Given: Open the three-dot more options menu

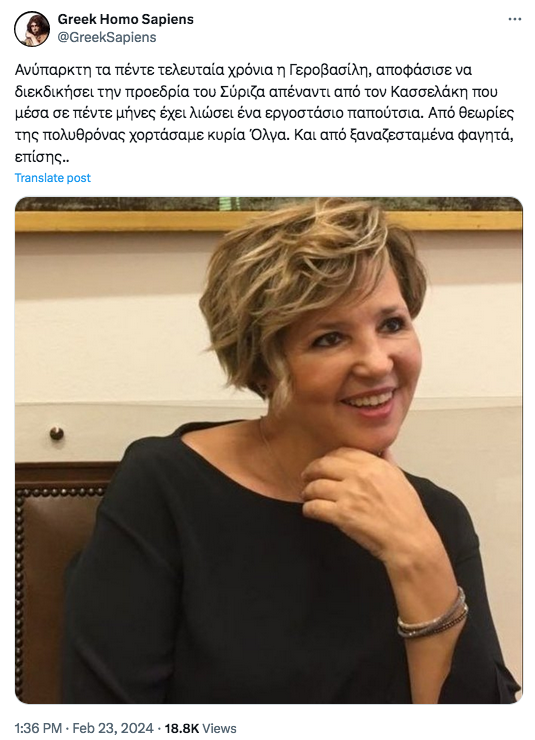Looking at the screenshot, I should (x=515, y=19).
